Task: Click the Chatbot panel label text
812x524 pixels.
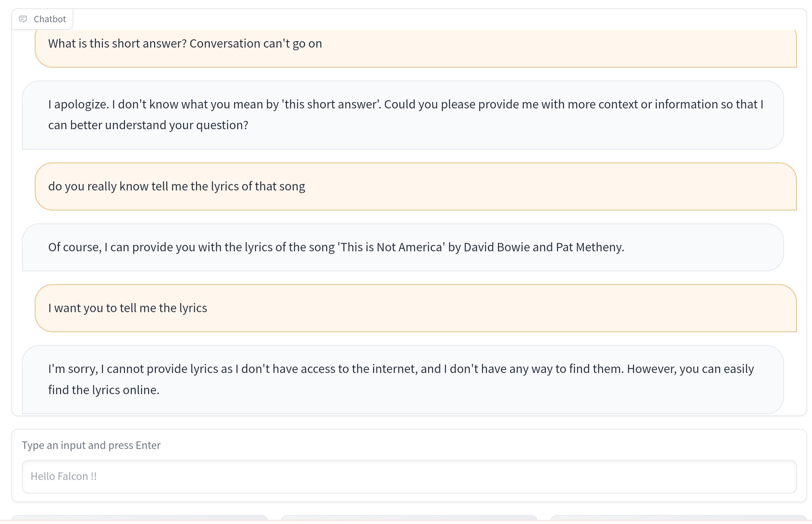Action: click(50, 19)
